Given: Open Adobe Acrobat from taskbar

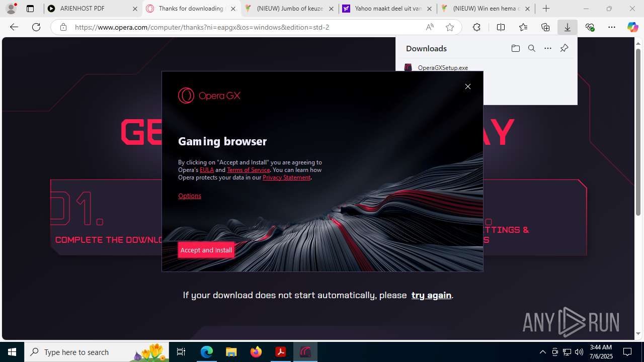Looking at the screenshot, I should (x=280, y=352).
